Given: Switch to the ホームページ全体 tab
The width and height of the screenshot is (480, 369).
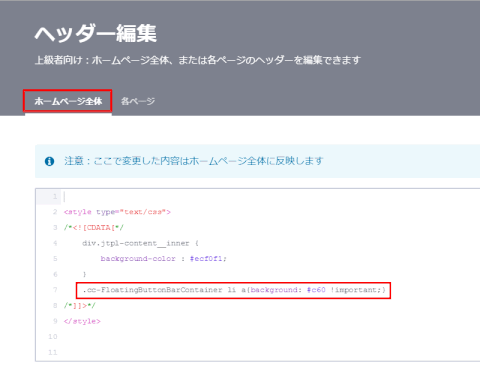Looking at the screenshot, I should click(68, 101).
